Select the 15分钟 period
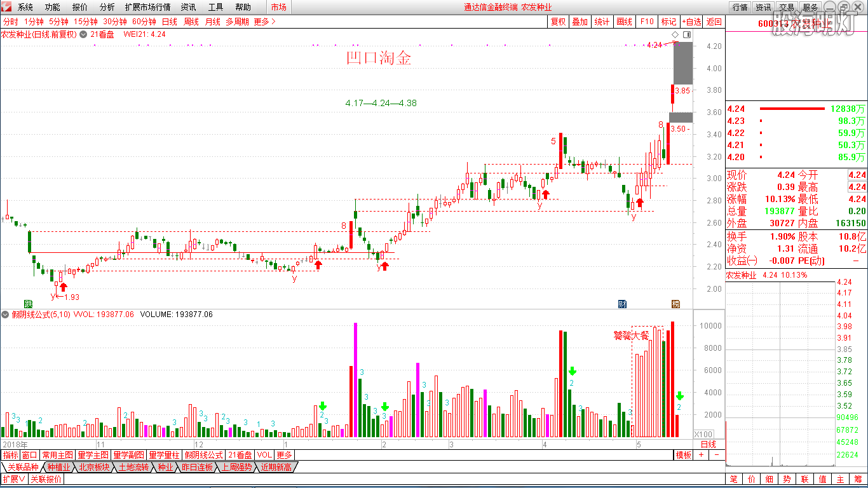Screen dimensions: 868x488 [x=86, y=22]
